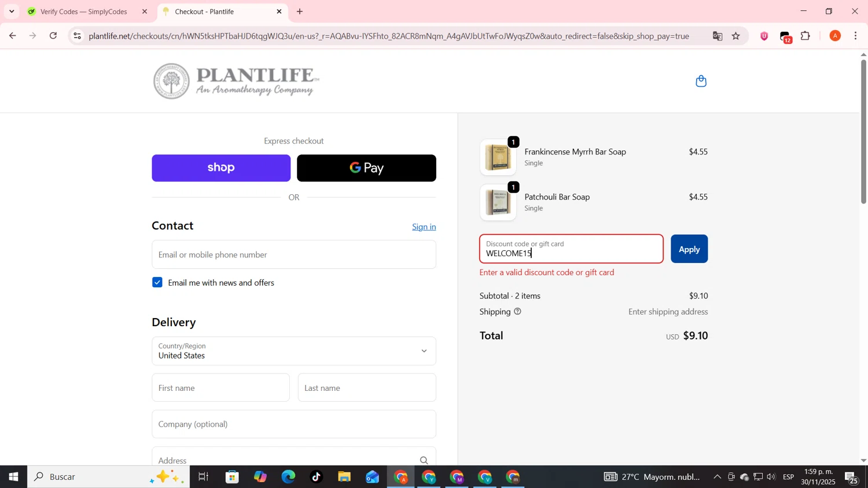Click the browser forward arrow

point(33,36)
